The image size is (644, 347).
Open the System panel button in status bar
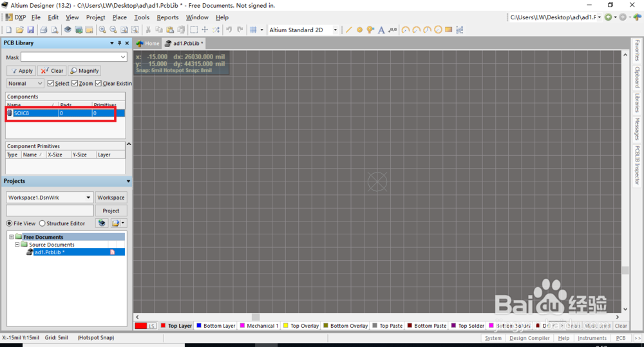tap(493, 338)
